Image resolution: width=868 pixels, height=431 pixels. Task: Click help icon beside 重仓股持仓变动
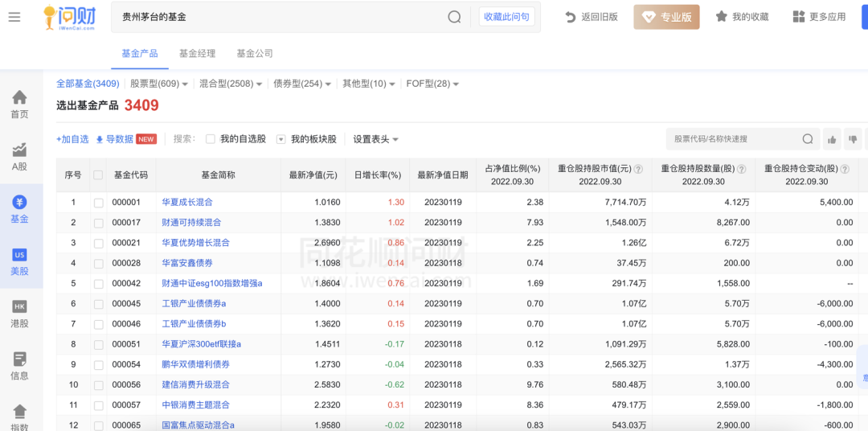(845, 169)
